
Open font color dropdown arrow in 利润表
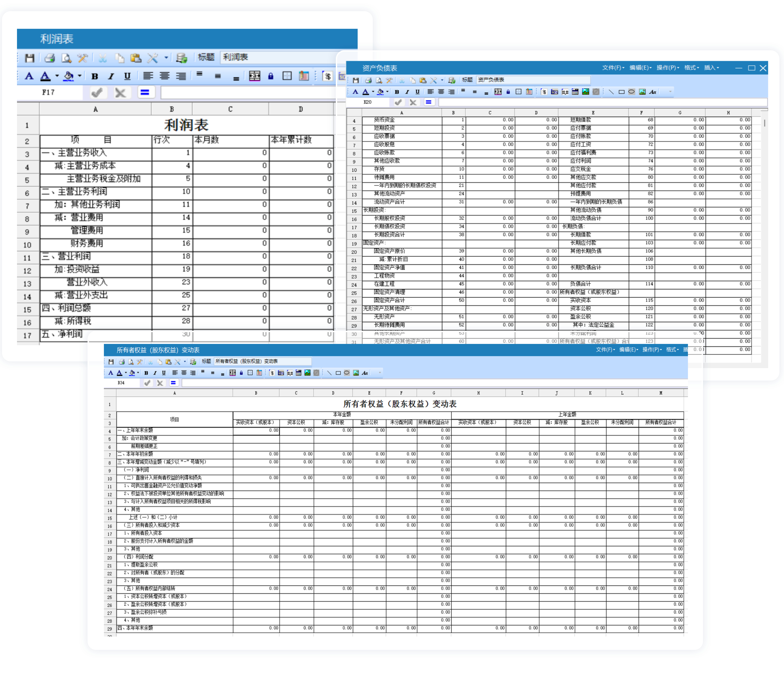click(57, 76)
